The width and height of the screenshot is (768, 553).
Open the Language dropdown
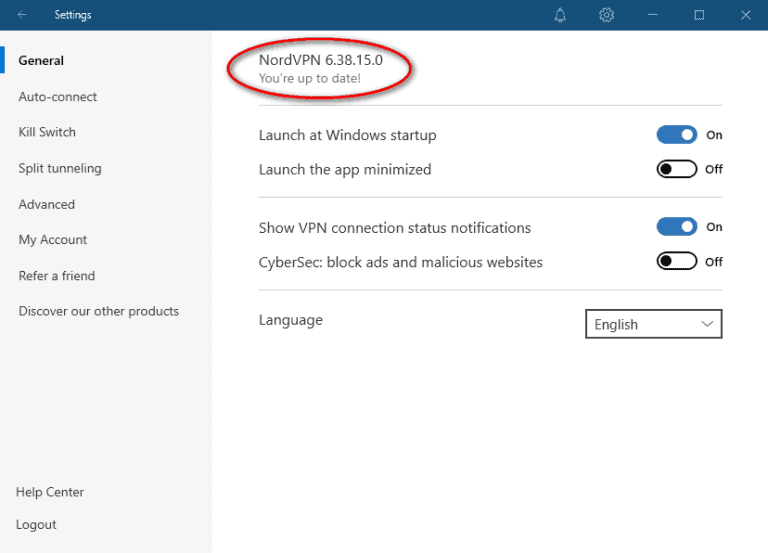coord(652,324)
